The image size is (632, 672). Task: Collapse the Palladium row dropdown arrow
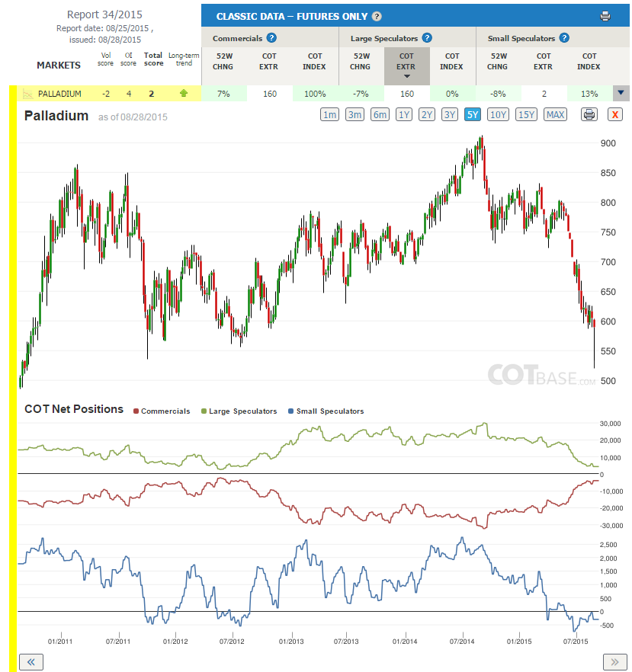(621, 93)
